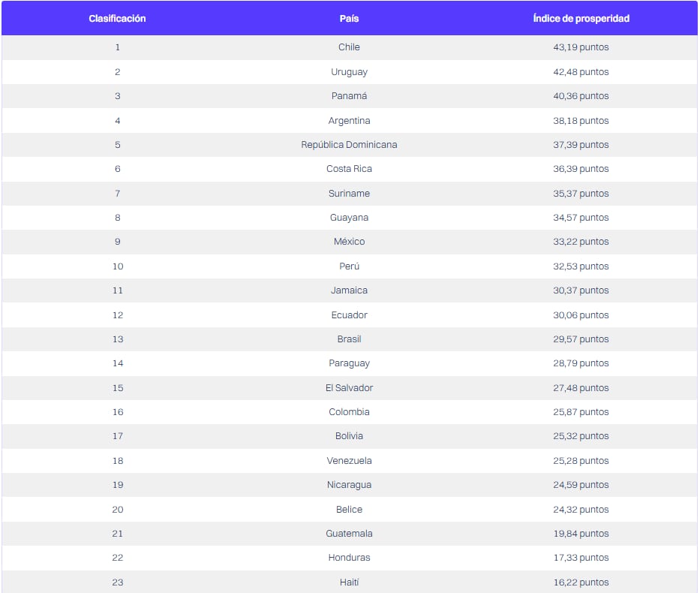
Task: Click the Venezuela country cell
Action: point(349,461)
